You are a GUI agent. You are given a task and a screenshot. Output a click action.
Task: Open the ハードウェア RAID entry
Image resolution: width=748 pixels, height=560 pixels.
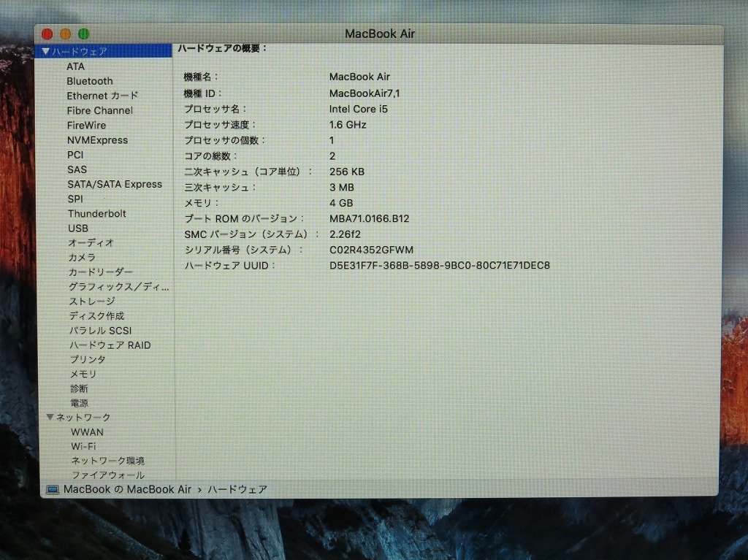110,345
